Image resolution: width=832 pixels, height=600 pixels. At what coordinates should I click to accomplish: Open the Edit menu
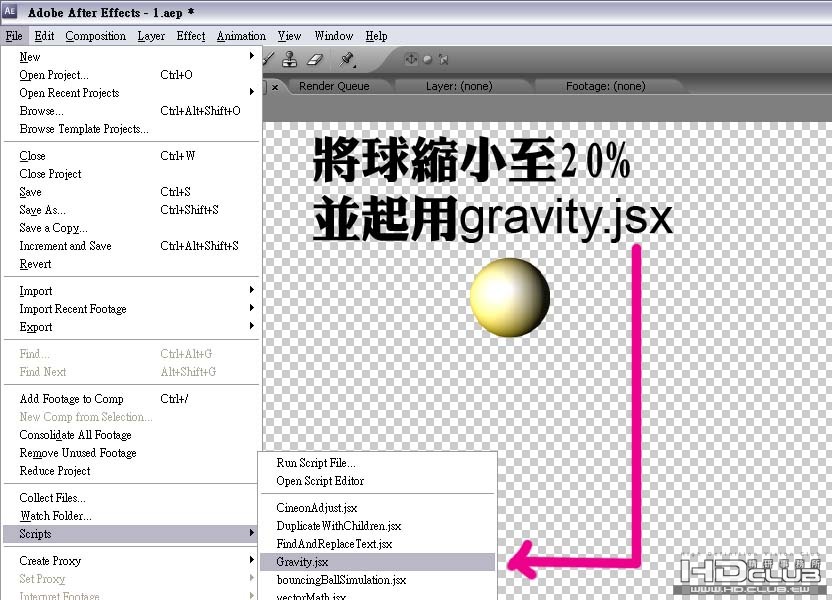[x=44, y=36]
